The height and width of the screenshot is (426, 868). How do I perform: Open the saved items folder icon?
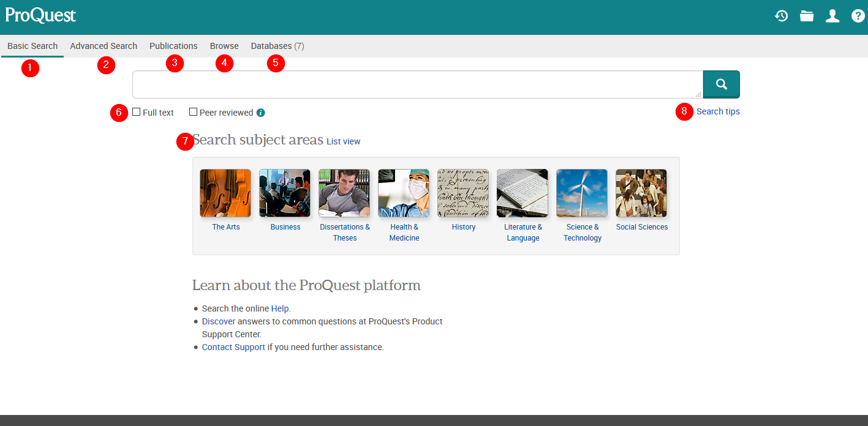coord(807,17)
